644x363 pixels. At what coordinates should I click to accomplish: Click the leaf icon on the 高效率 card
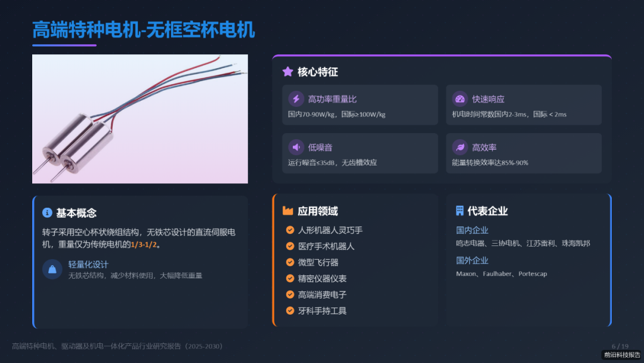[x=459, y=147]
